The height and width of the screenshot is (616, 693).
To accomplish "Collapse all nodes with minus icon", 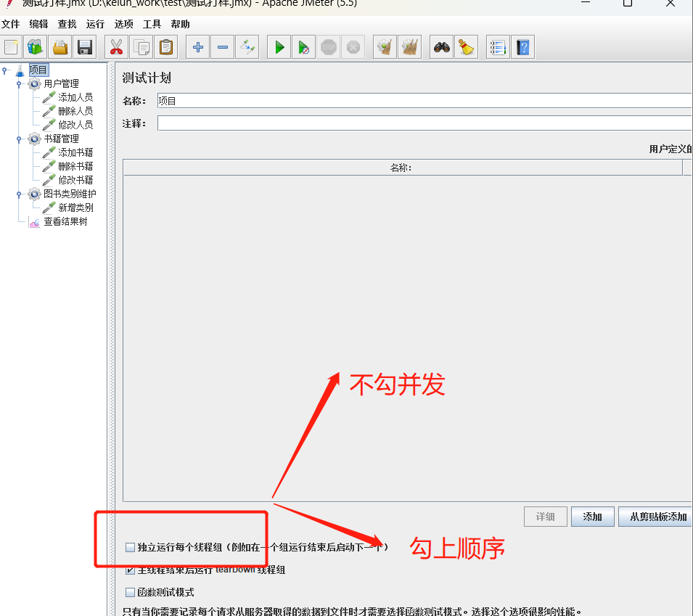I will point(223,47).
